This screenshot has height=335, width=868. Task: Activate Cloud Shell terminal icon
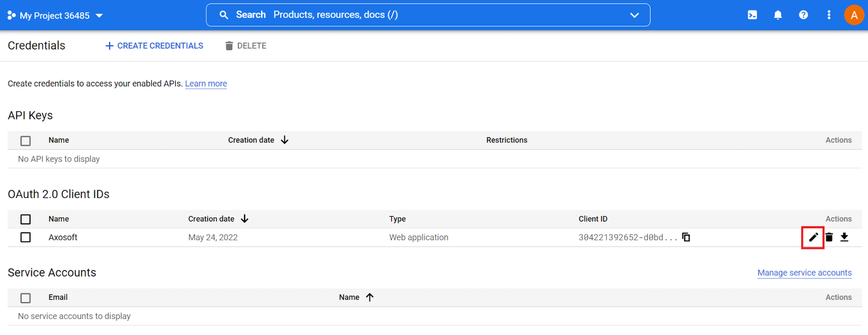click(752, 15)
